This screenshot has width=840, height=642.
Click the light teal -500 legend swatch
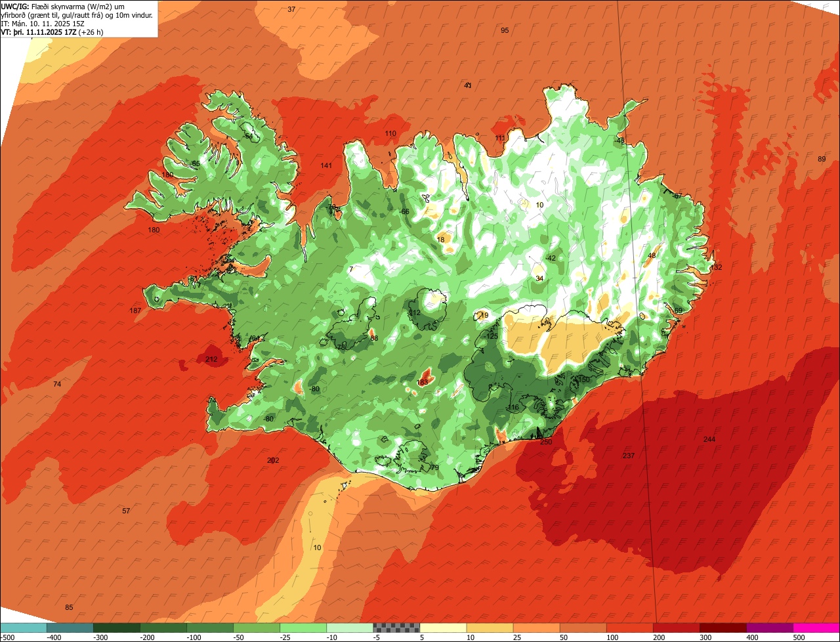(x=23, y=628)
